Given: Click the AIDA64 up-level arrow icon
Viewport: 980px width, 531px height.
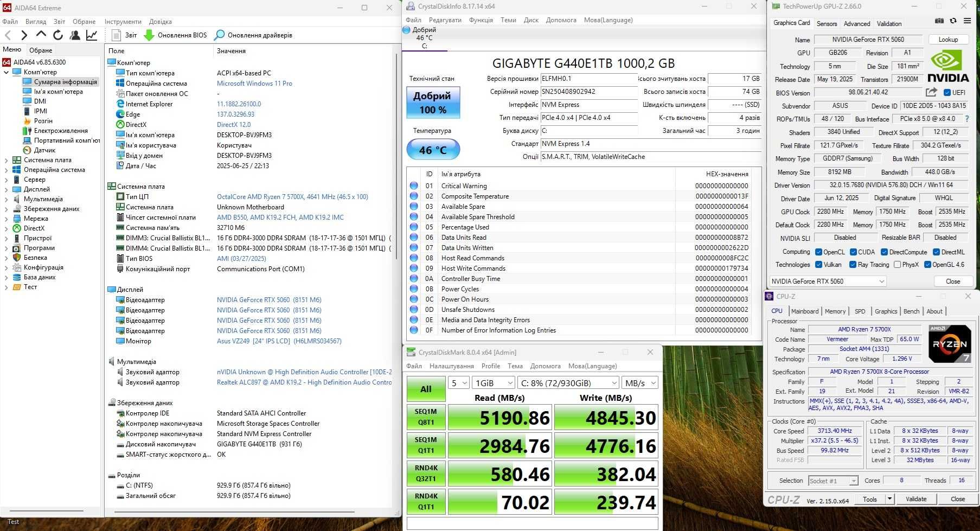Looking at the screenshot, I should (41, 35).
